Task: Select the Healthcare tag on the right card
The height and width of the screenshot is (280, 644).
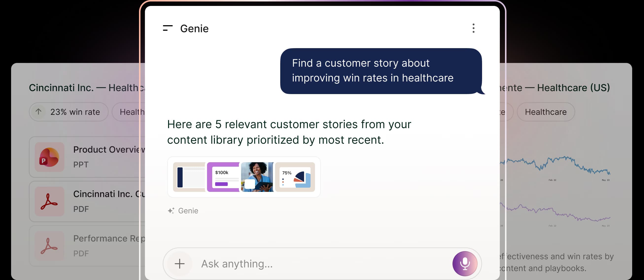Action: point(545,112)
